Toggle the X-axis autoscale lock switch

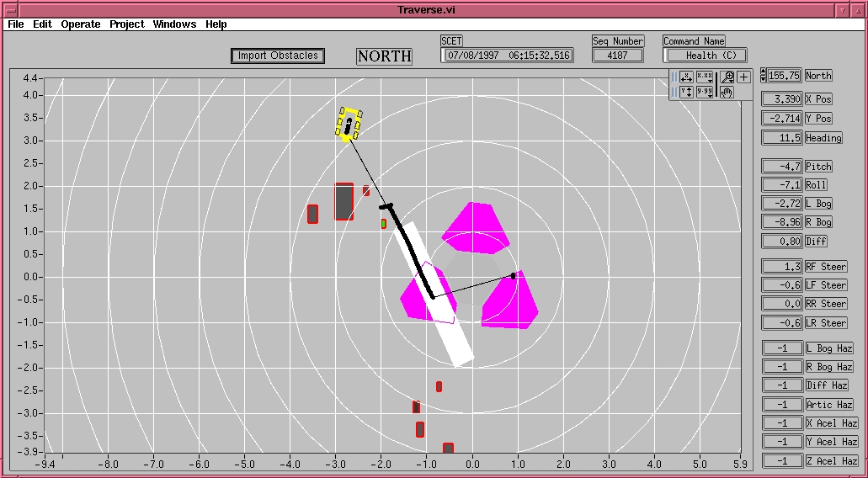pyautogui.click(x=674, y=77)
